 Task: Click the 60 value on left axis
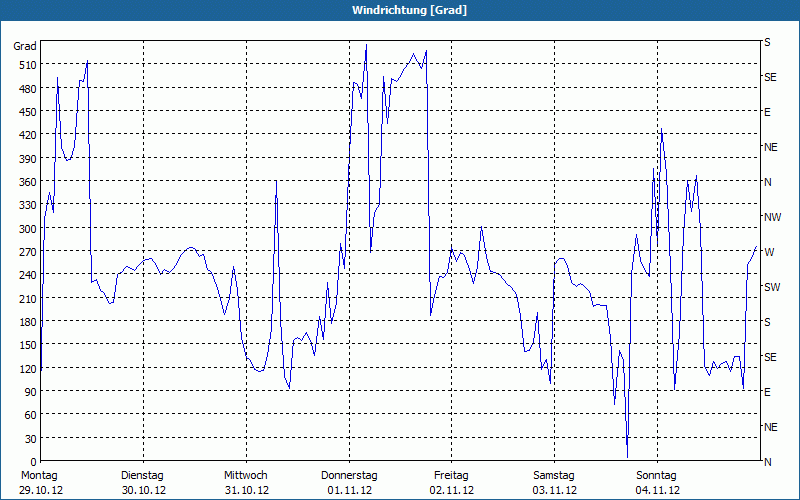(31, 415)
